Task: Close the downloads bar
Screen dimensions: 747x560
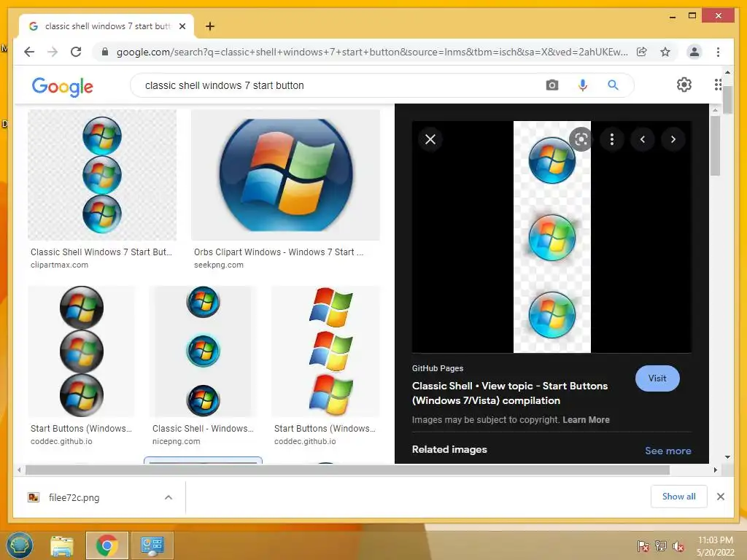Action: 720,497
